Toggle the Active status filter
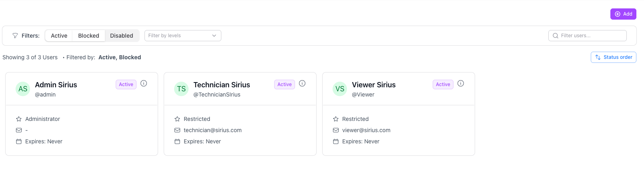This screenshot has height=181, width=644. click(59, 36)
